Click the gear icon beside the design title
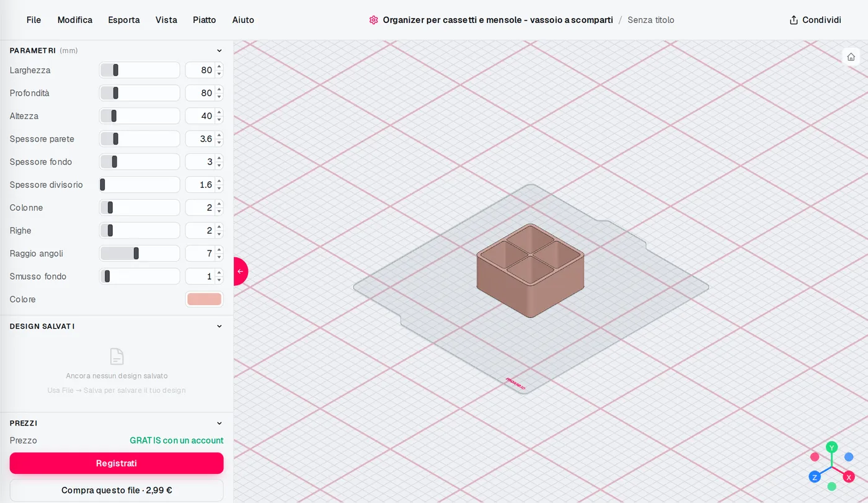 [373, 20]
